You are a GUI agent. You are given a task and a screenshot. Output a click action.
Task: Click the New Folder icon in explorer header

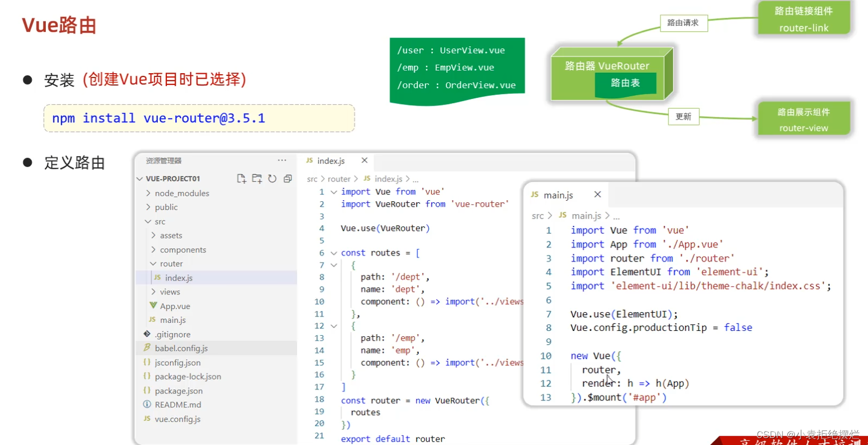[257, 179]
